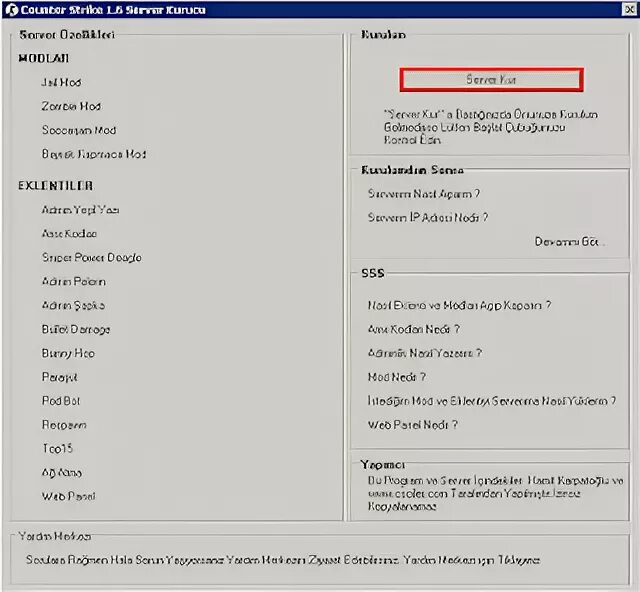Screen dimensions: 640x592
Task: Open the question on how to start the server
Action: tap(424, 194)
